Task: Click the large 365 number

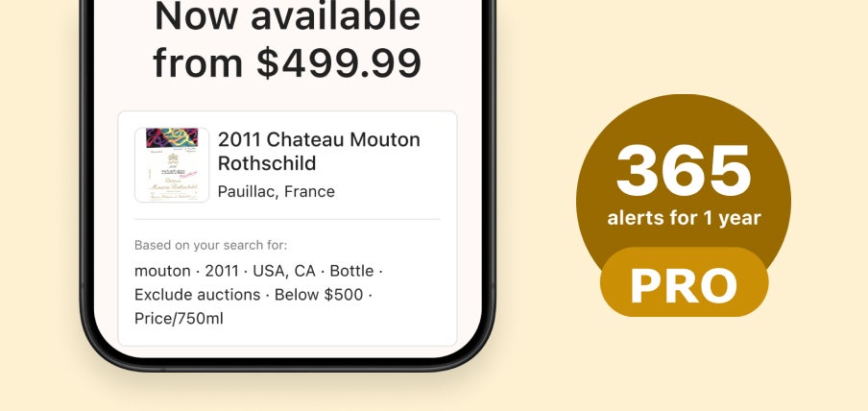Action: pyautogui.click(x=684, y=171)
